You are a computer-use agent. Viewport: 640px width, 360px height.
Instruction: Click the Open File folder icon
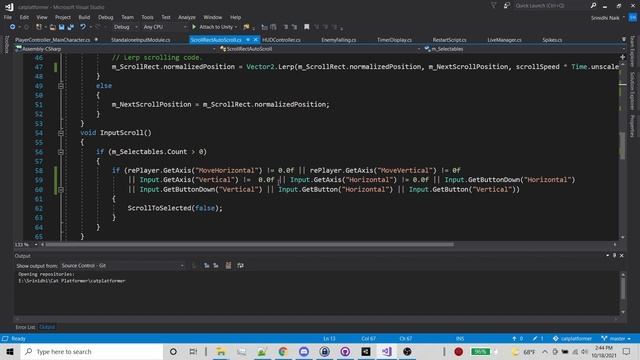53,27
